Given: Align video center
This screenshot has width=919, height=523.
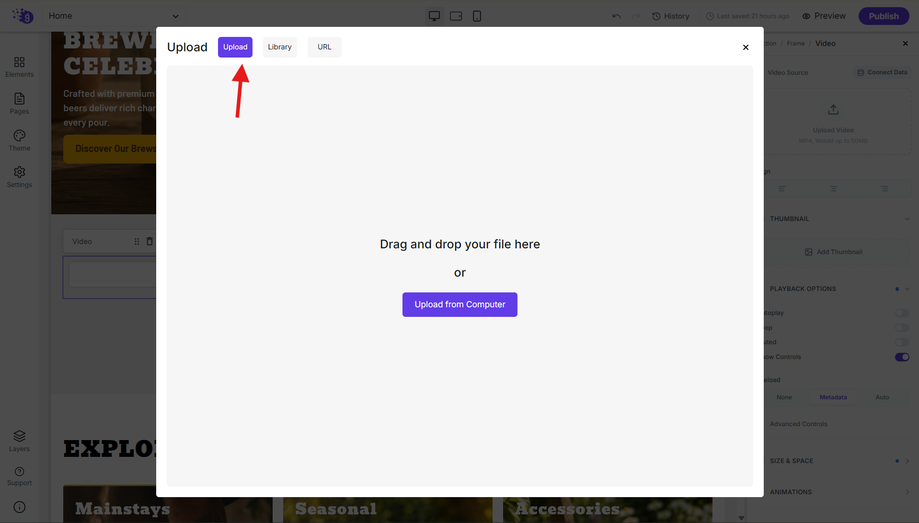Looking at the screenshot, I should (833, 189).
